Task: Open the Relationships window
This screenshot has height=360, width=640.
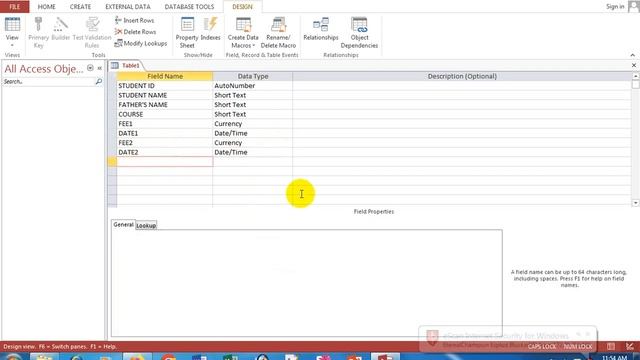Action: coord(321,29)
